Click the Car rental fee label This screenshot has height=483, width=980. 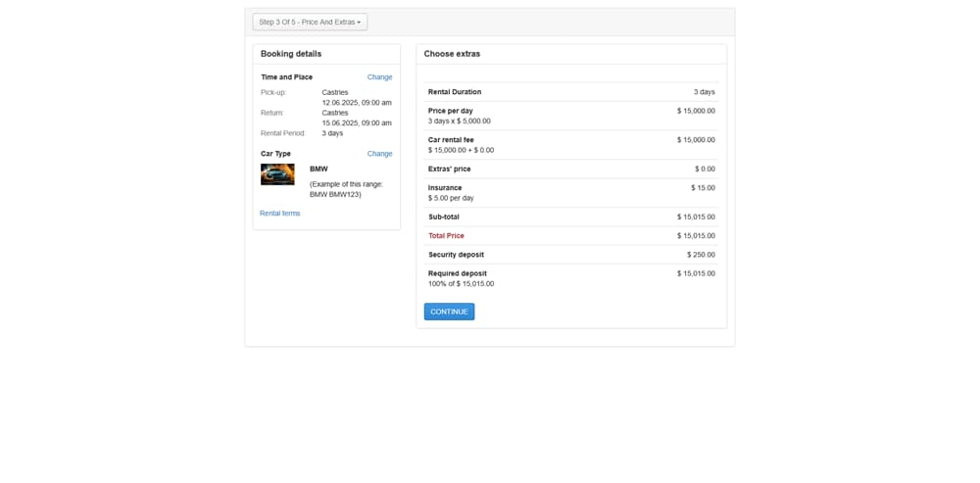(x=451, y=140)
